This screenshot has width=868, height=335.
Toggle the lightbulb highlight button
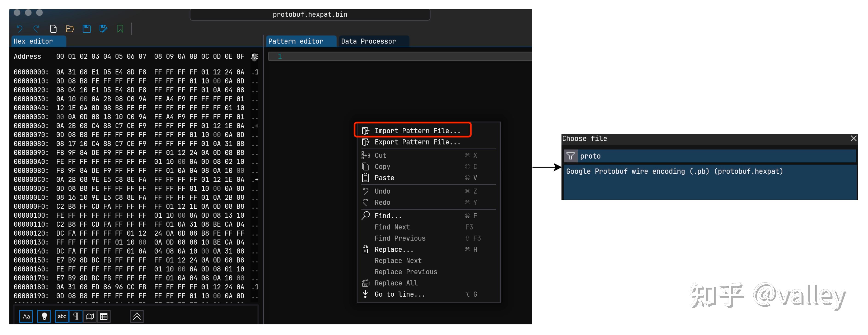44,316
